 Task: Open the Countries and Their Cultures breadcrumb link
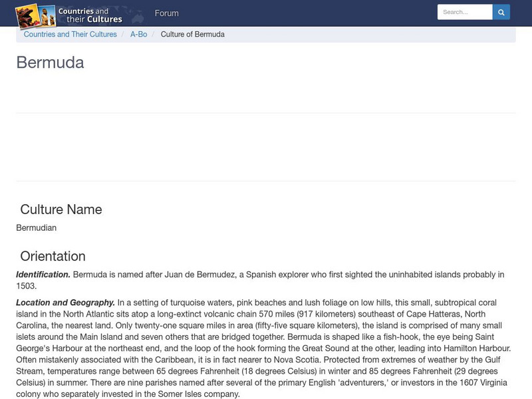click(x=70, y=35)
